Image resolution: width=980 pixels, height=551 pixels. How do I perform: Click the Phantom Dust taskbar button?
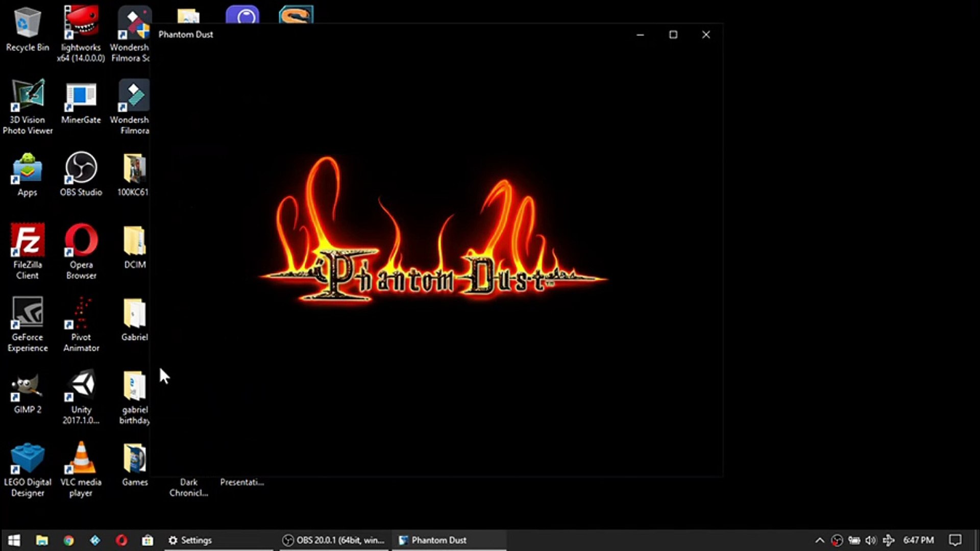(x=449, y=540)
